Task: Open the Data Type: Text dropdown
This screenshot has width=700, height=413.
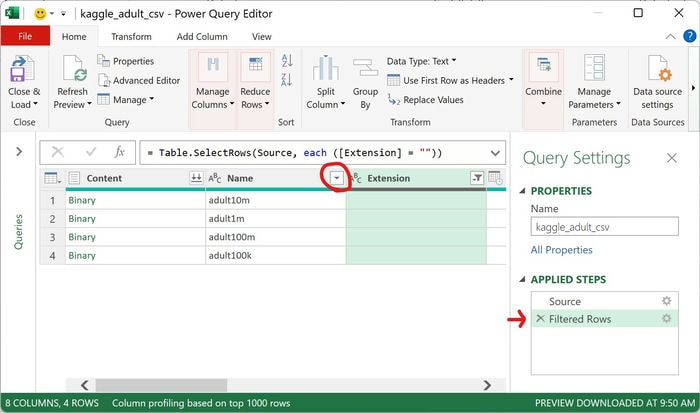Action: click(x=422, y=61)
